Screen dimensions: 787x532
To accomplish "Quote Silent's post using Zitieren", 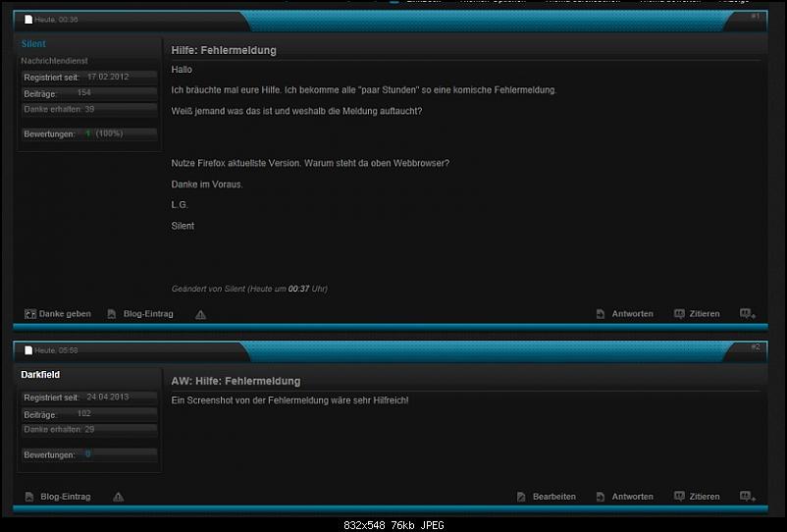I will [697, 314].
